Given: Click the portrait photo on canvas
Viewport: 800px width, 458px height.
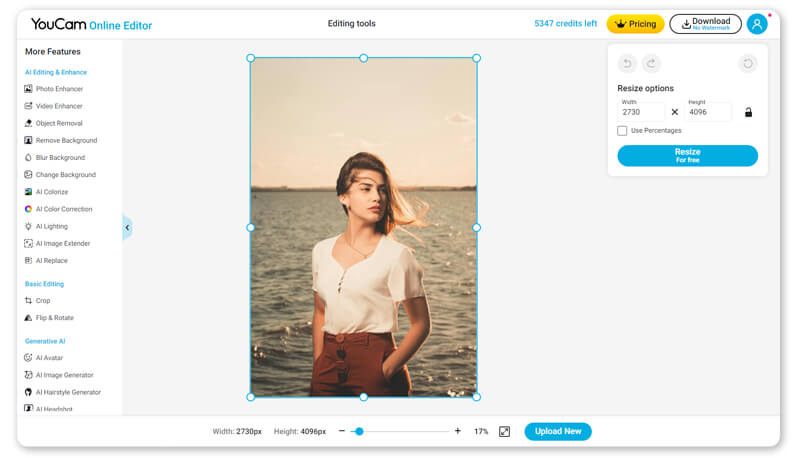Looking at the screenshot, I should click(x=363, y=227).
